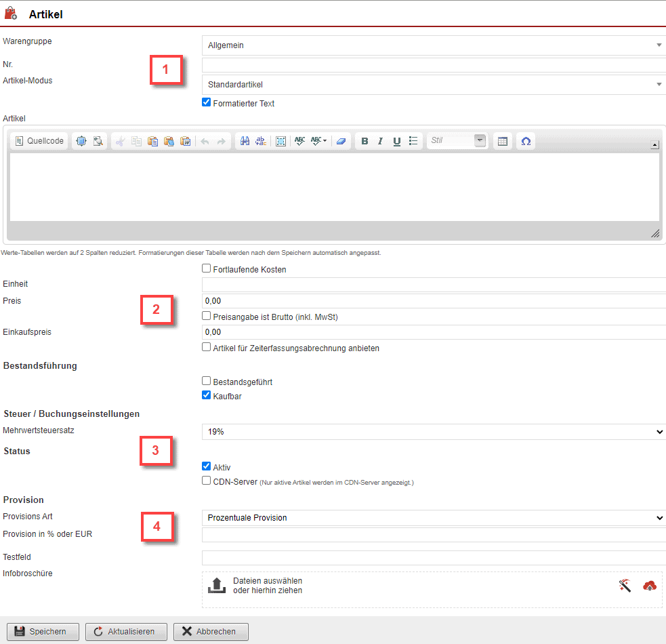The height and width of the screenshot is (644, 666).
Task: Open the special character omega icon
Action: pos(526,141)
